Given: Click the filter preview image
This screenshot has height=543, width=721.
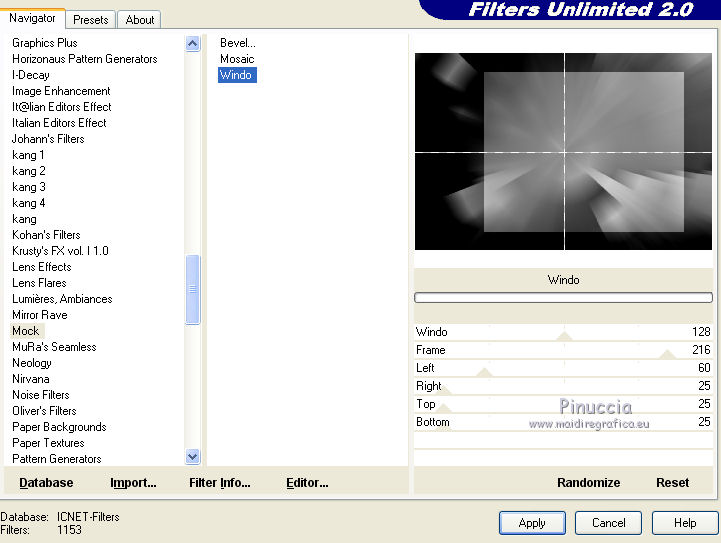Looking at the screenshot, I should pos(563,151).
